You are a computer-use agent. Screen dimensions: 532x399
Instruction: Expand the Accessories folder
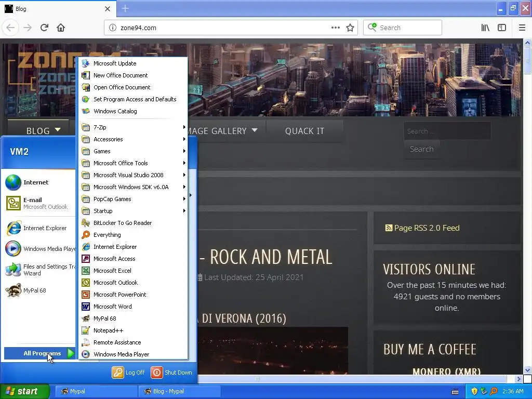click(x=133, y=139)
